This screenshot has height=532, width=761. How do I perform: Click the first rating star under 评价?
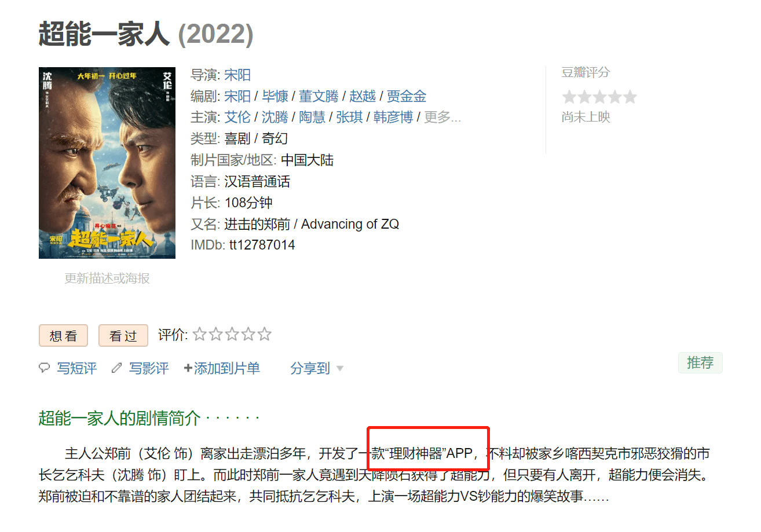(199, 334)
